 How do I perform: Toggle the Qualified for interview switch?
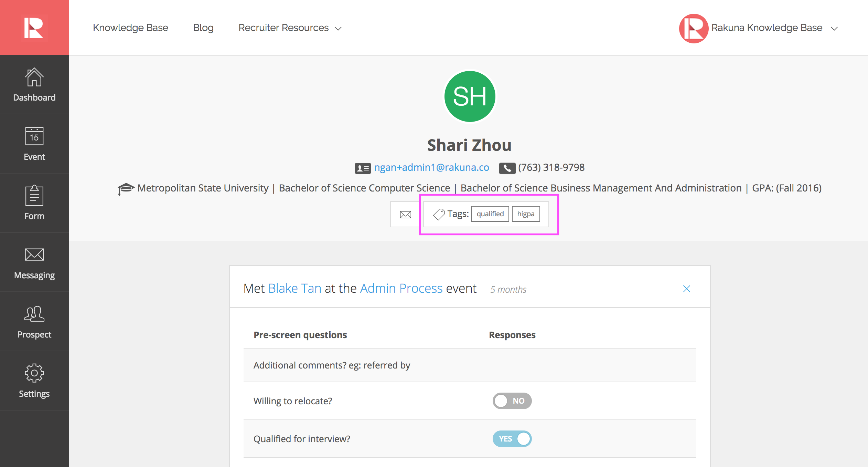point(512,439)
